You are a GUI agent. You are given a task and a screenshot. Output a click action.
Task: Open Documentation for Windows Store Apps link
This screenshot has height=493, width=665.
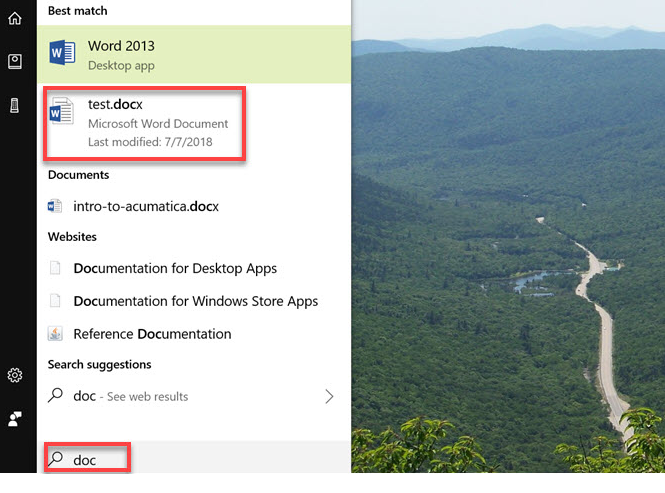[195, 301]
